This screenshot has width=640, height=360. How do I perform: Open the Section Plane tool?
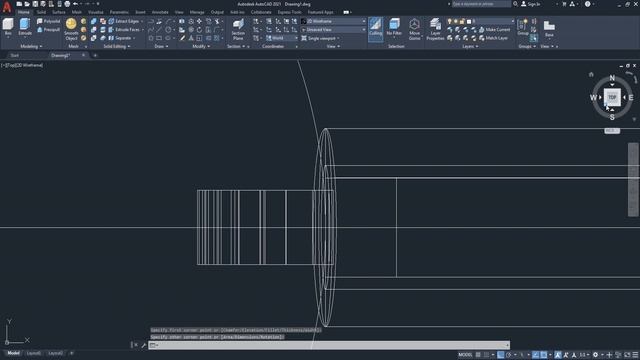pyautogui.click(x=238, y=29)
